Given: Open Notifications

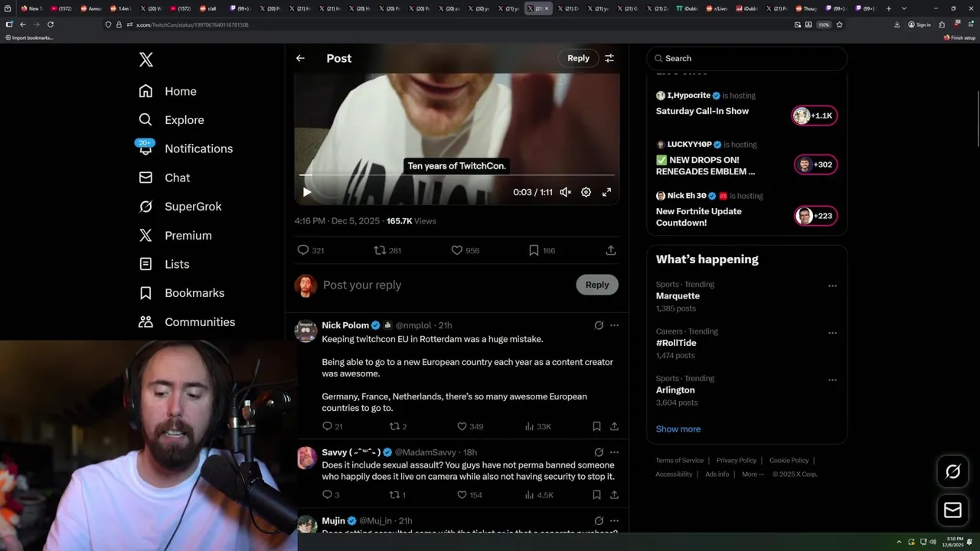Looking at the screenshot, I should (185, 148).
